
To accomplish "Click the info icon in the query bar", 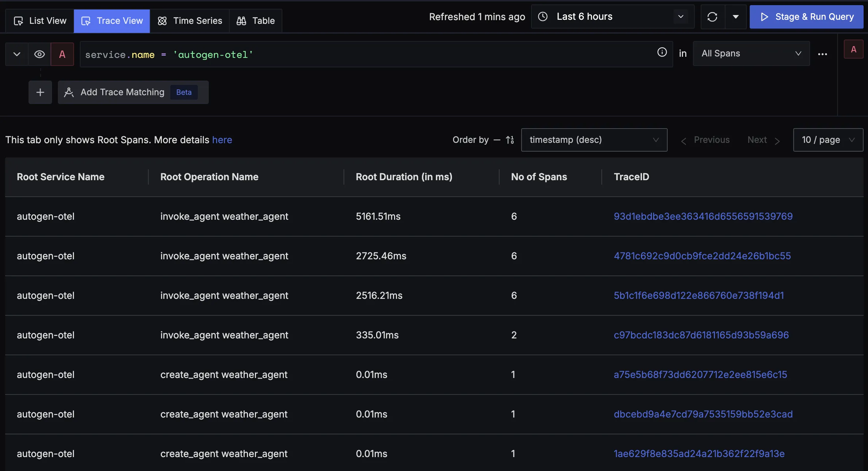I will [x=662, y=52].
